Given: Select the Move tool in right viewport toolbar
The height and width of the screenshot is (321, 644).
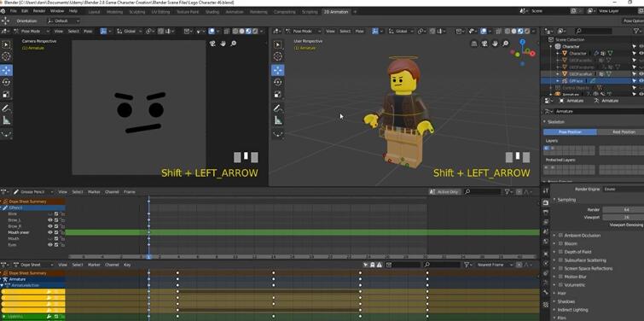Looking at the screenshot, I should tap(277, 70).
